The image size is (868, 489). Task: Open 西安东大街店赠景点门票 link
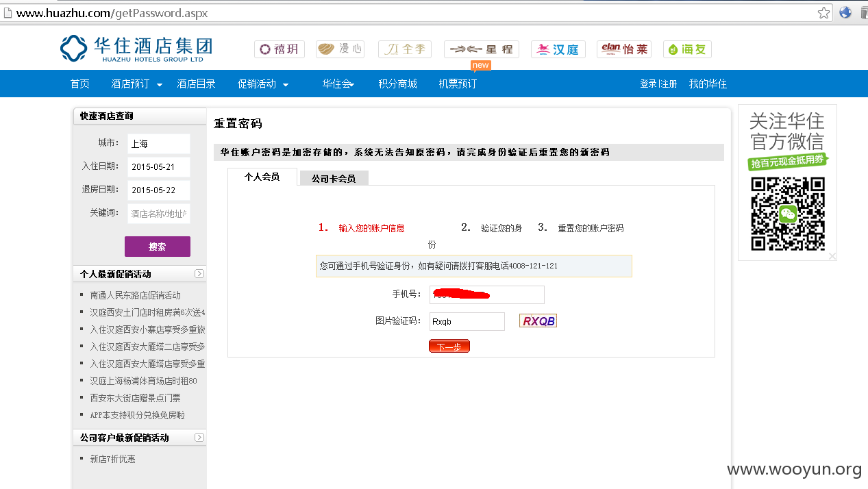[135, 398]
